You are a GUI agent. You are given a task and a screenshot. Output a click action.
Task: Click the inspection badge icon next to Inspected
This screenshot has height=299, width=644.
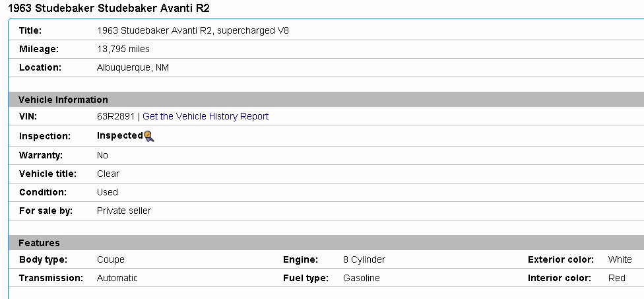click(149, 136)
